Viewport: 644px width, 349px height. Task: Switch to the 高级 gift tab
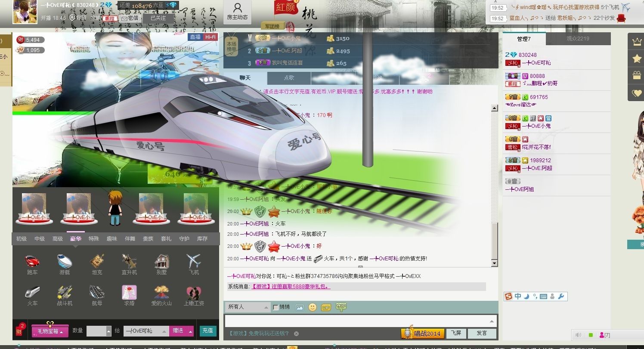58,238
